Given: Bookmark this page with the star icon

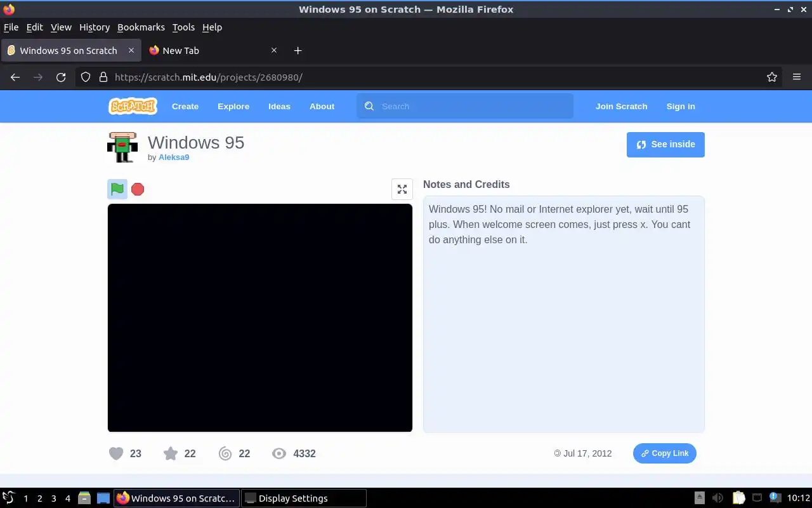Looking at the screenshot, I should [x=771, y=77].
